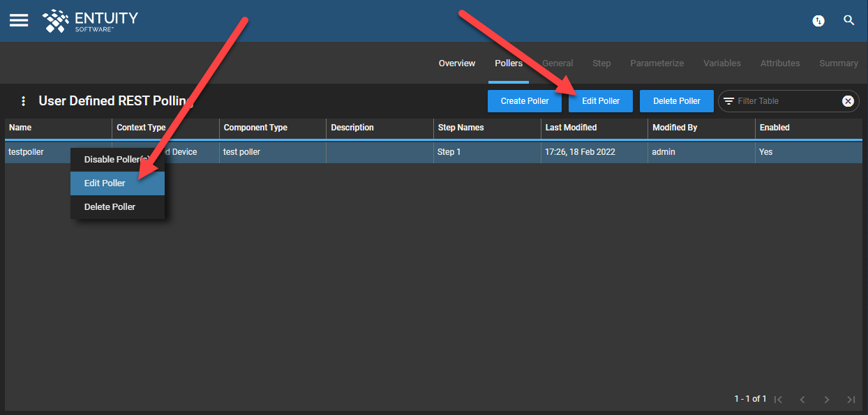
Task: Switch to the Summary tab
Action: point(839,63)
